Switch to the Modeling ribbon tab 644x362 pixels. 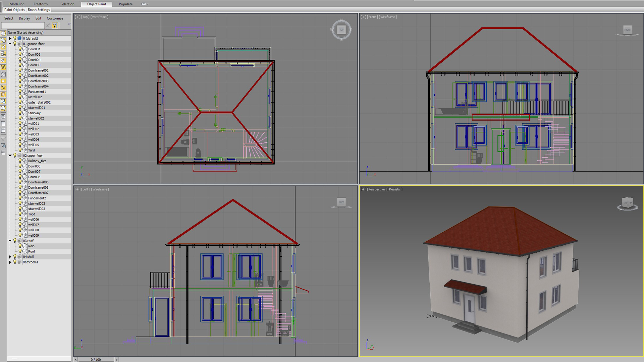point(17,4)
